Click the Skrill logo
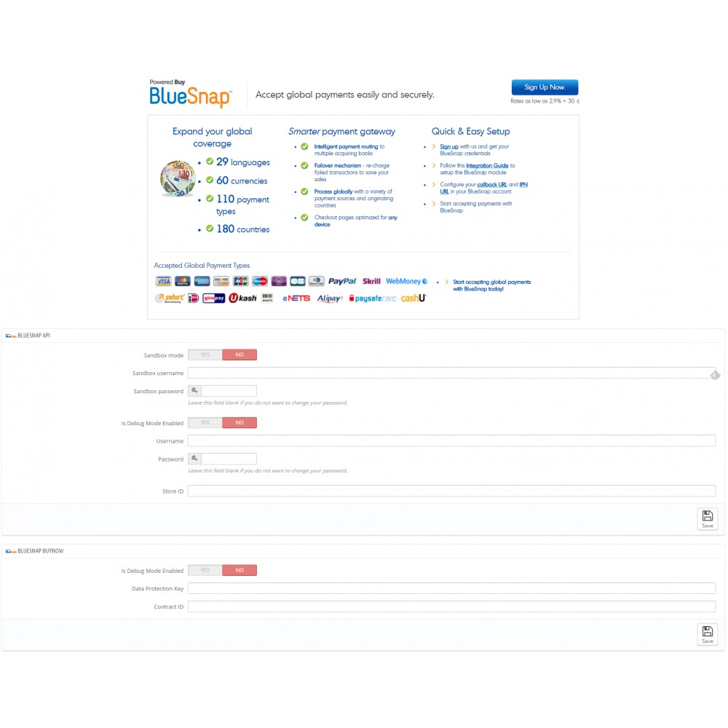The width and height of the screenshot is (728, 728). point(371,281)
